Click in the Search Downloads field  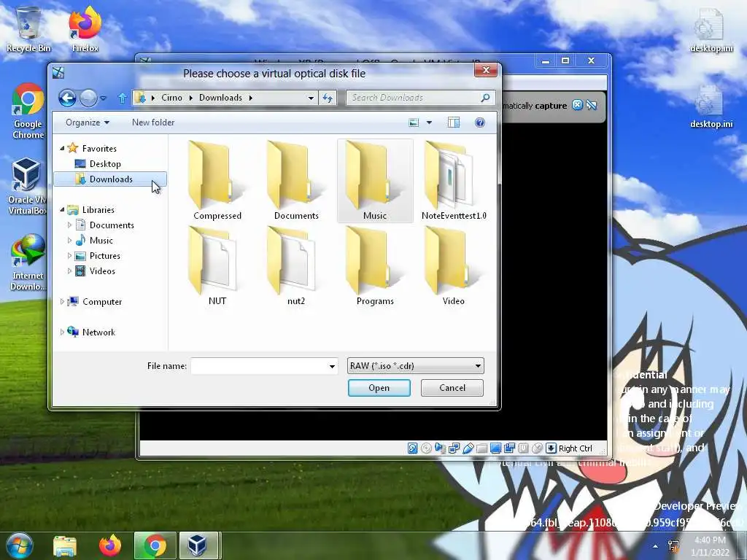click(414, 98)
